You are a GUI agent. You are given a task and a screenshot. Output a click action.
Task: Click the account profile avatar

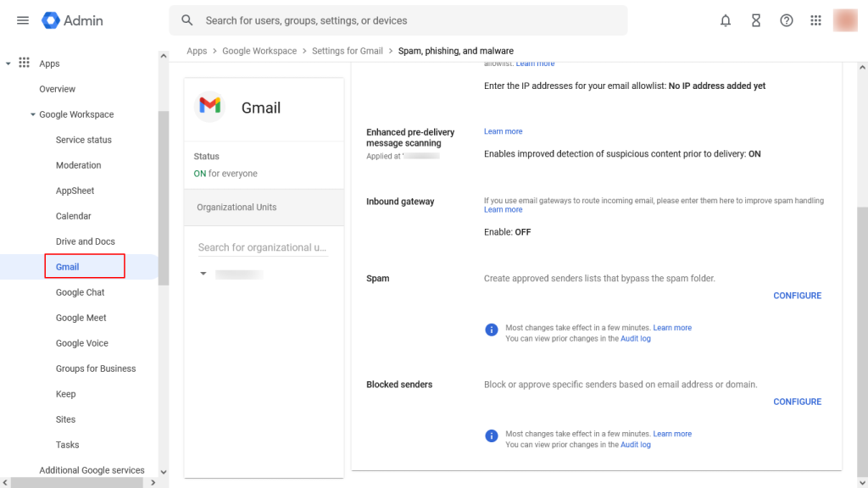point(845,20)
